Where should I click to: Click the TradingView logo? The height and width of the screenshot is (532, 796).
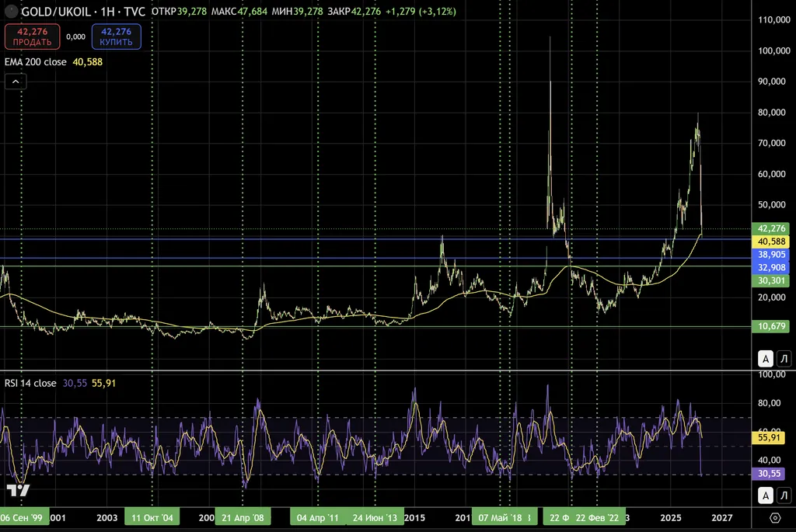(18, 490)
